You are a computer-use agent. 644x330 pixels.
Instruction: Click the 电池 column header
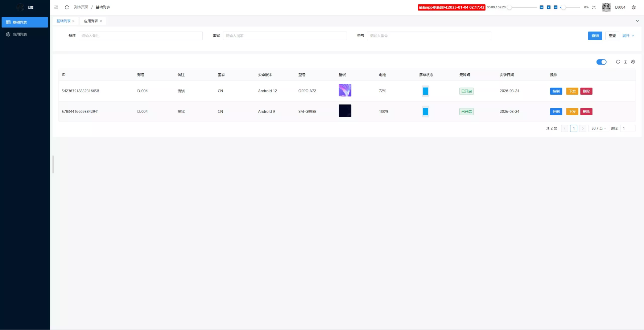click(x=382, y=75)
